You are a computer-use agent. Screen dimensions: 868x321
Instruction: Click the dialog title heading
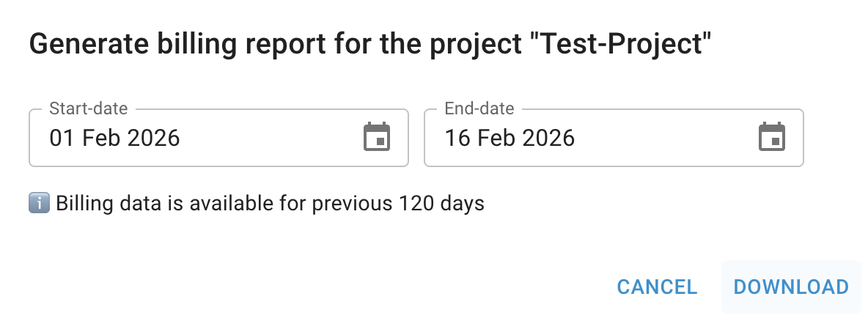(370, 45)
